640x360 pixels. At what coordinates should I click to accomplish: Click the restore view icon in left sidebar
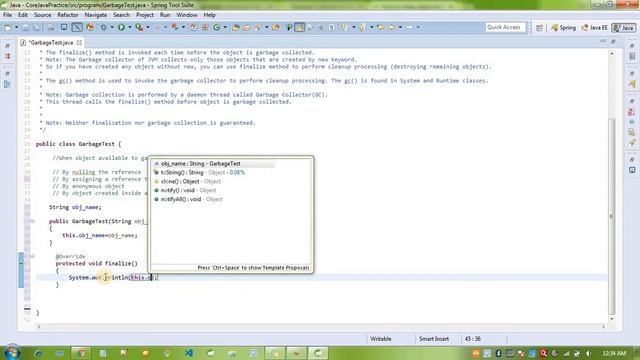(7, 46)
